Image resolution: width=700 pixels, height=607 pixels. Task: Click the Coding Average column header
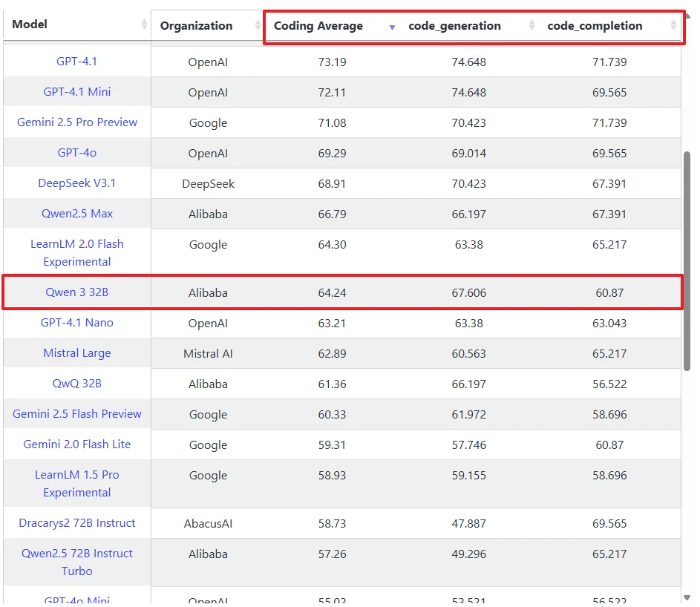coord(331,26)
